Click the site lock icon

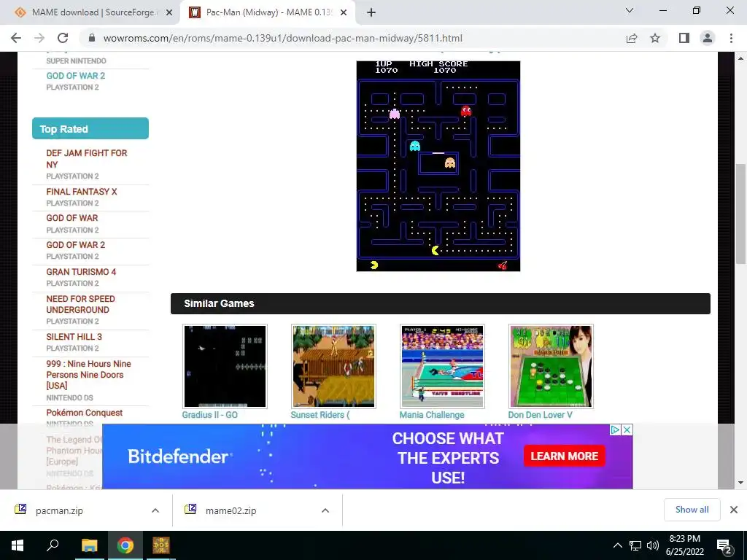coord(93,38)
